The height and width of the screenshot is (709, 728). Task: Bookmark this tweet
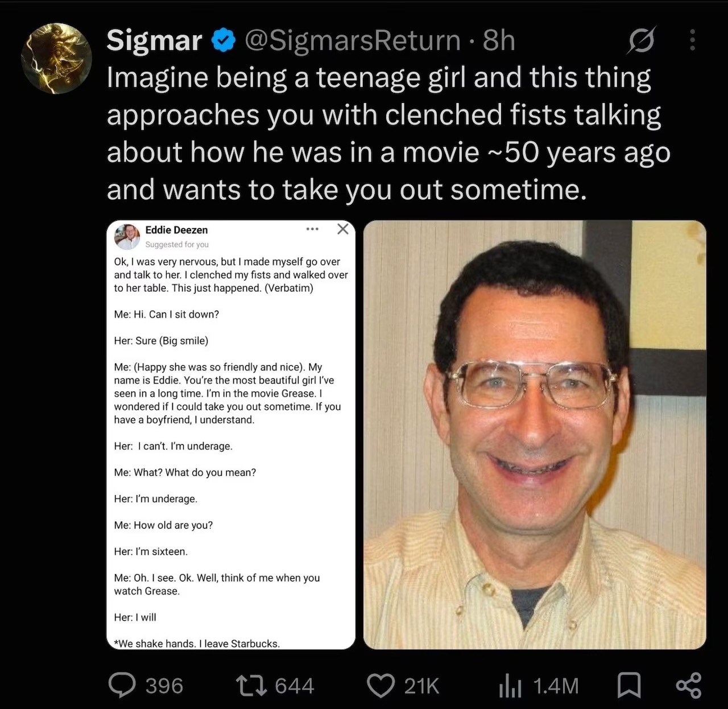click(x=630, y=686)
